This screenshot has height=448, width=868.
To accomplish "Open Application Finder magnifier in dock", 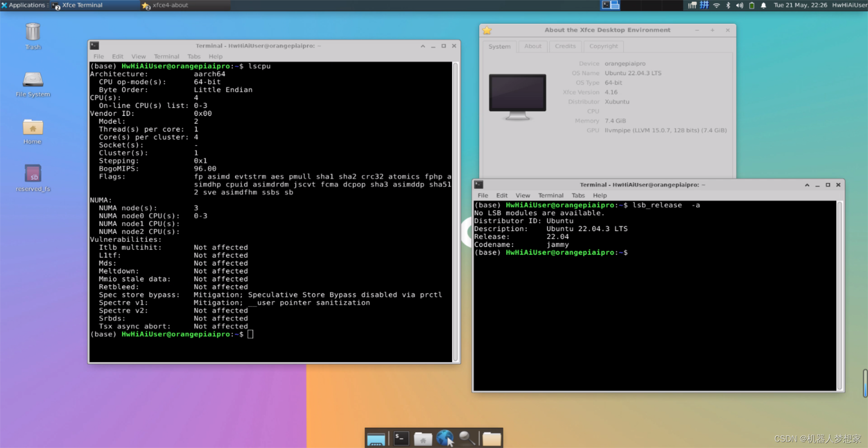I will click(x=467, y=439).
